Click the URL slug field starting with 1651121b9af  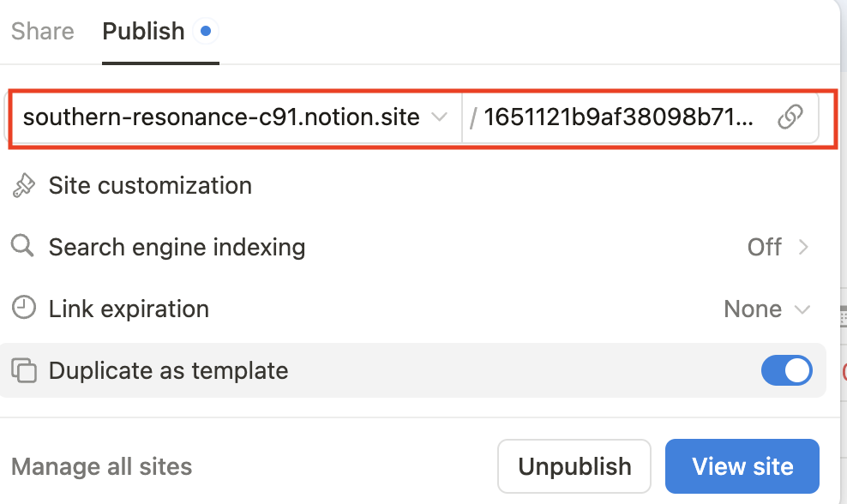coord(617,117)
